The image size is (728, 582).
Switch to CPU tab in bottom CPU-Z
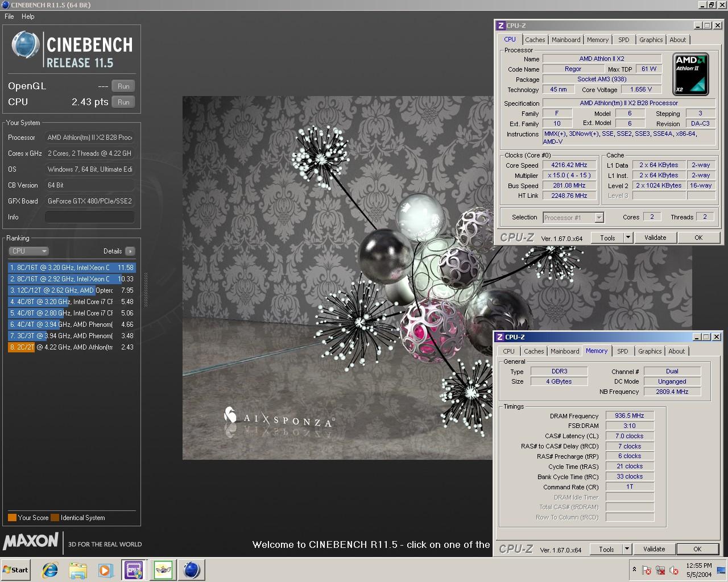(508, 351)
